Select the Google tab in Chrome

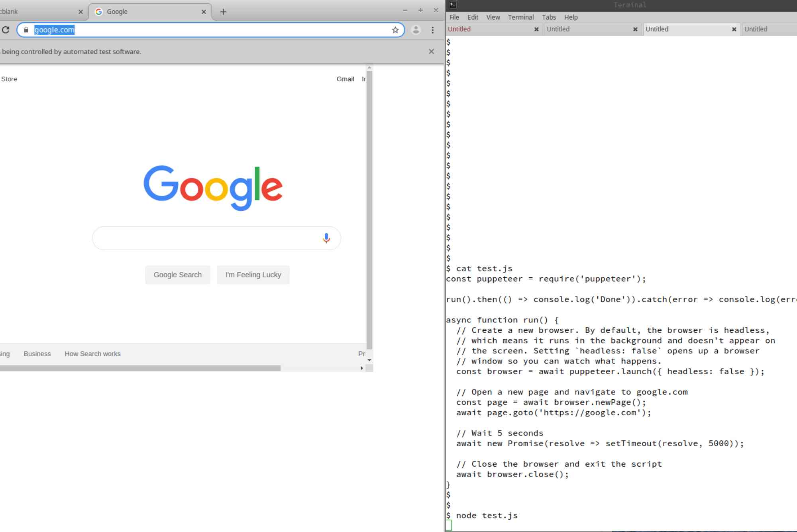pos(150,12)
